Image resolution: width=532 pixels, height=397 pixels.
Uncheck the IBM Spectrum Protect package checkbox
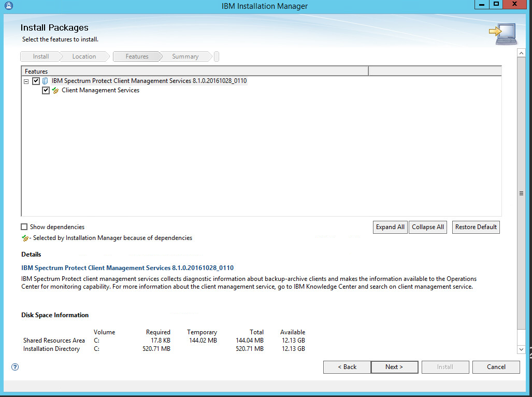[36, 81]
